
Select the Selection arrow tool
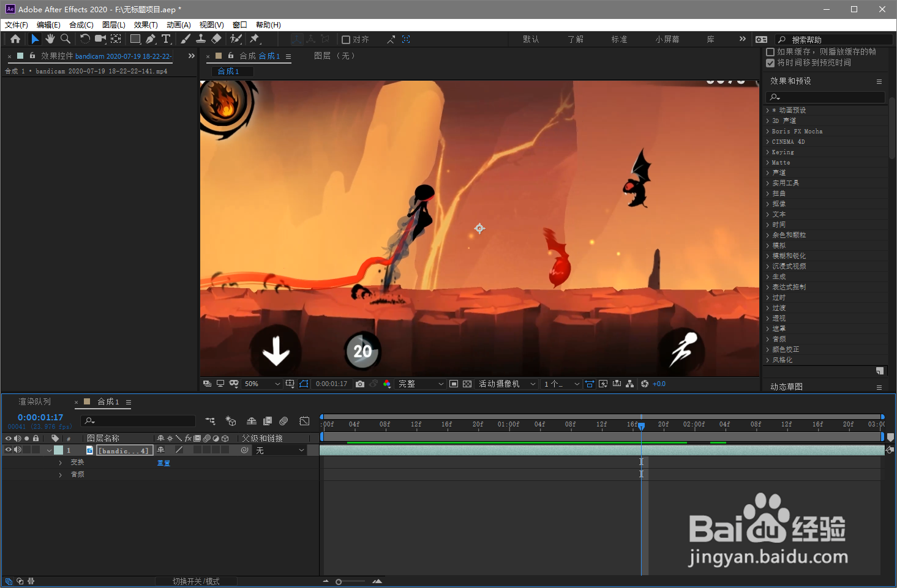(35, 39)
